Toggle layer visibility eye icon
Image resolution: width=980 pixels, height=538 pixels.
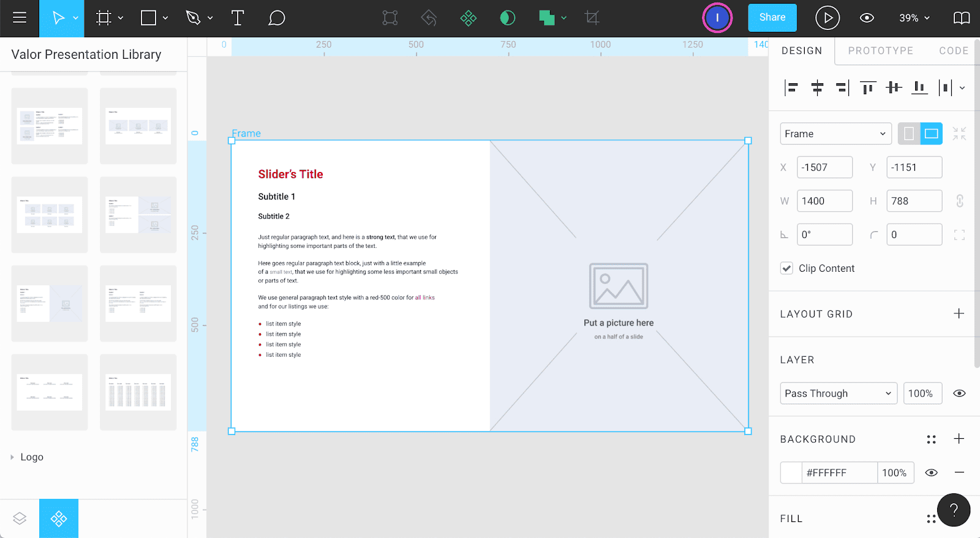pyautogui.click(x=959, y=394)
